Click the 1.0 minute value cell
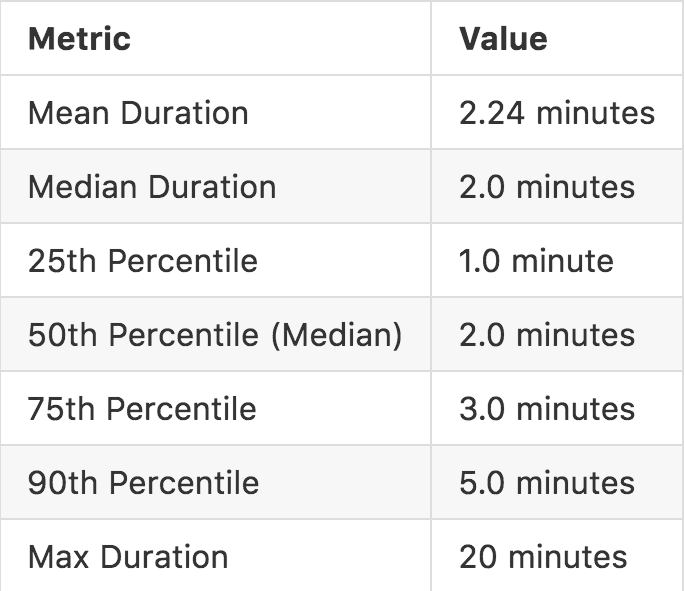 pyautogui.click(x=536, y=261)
